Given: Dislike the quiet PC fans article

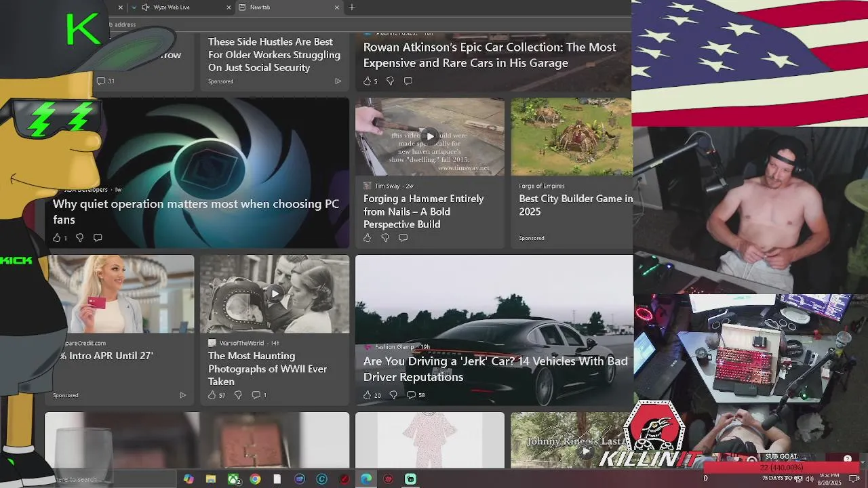Looking at the screenshot, I should 79,238.
